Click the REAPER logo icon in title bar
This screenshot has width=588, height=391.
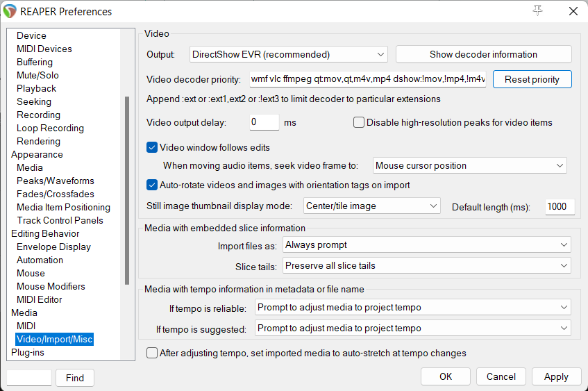coord(10,11)
